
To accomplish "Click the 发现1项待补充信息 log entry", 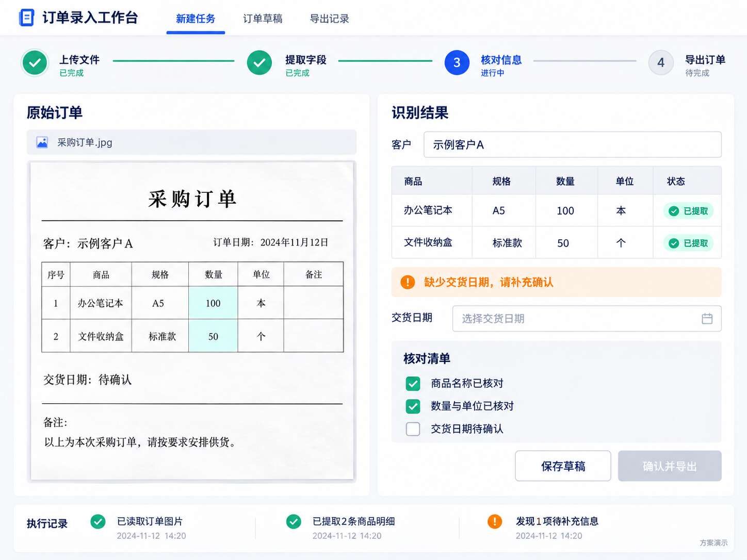I will tap(557, 521).
